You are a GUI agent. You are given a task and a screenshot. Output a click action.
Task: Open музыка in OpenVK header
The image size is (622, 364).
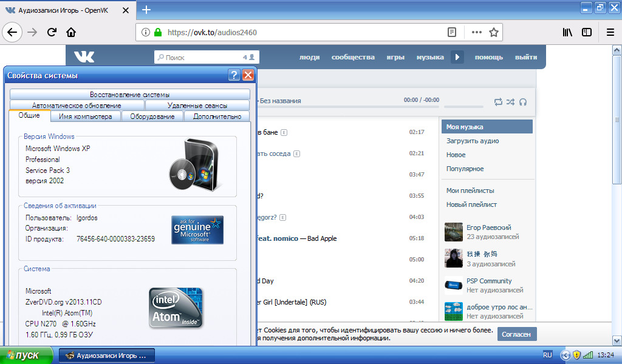point(430,57)
